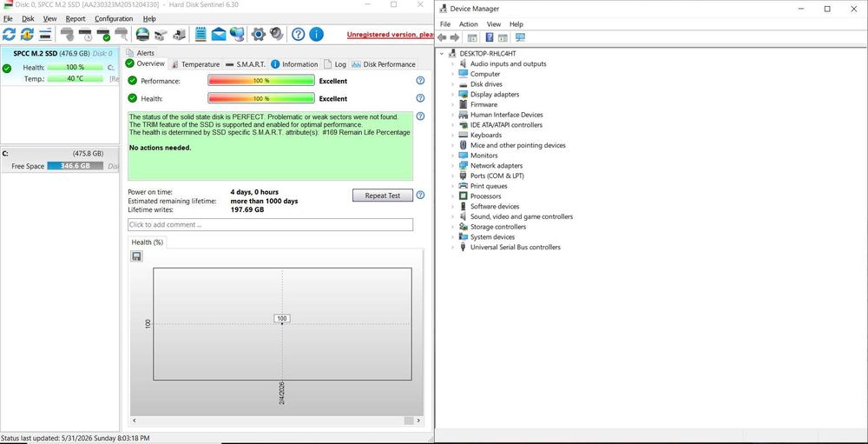Image resolution: width=868 pixels, height=444 pixels.
Task: Open the Disk Performance tab
Action: pos(384,64)
